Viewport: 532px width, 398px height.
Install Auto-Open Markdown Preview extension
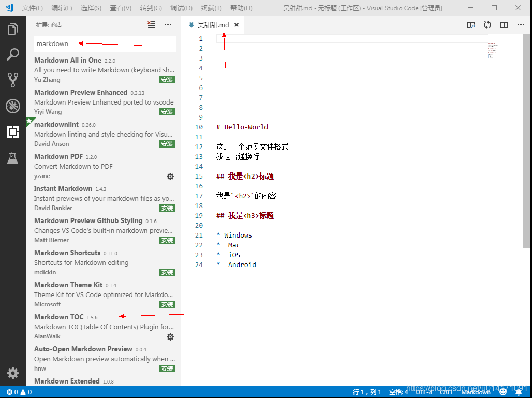167,368
